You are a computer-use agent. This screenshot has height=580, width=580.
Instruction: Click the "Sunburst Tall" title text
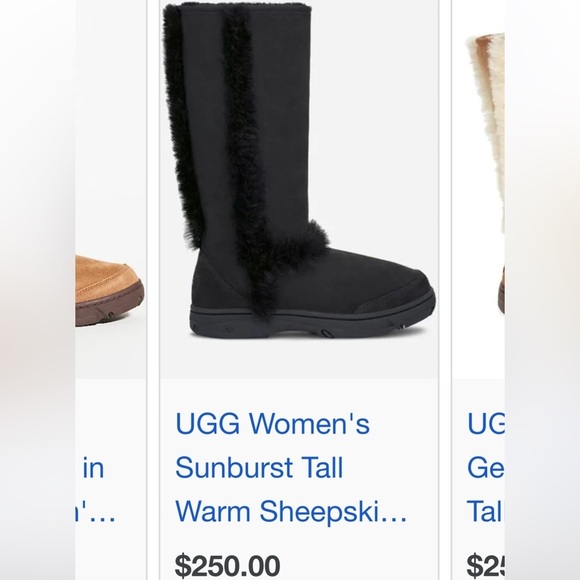(x=259, y=468)
